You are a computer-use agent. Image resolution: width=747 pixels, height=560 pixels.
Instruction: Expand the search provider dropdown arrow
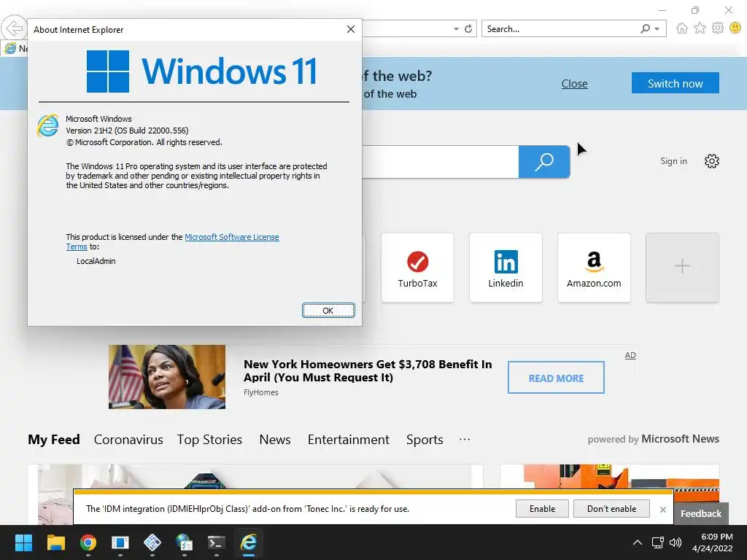click(657, 29)
